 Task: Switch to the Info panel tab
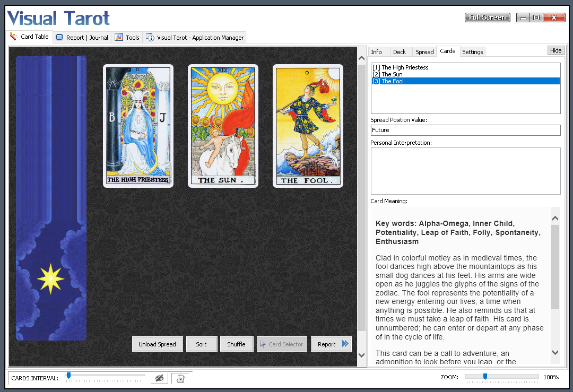[x=376, y=52]
